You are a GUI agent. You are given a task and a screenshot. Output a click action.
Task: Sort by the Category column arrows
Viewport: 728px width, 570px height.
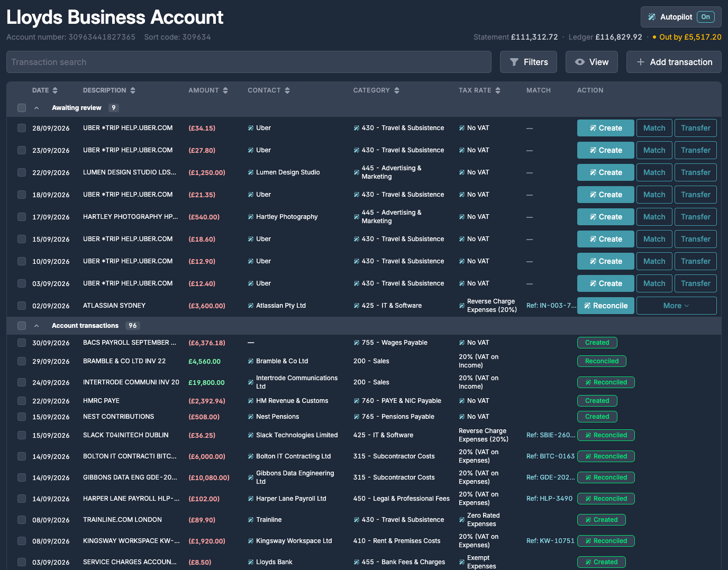pyautogui.click(x=397, y=90)
